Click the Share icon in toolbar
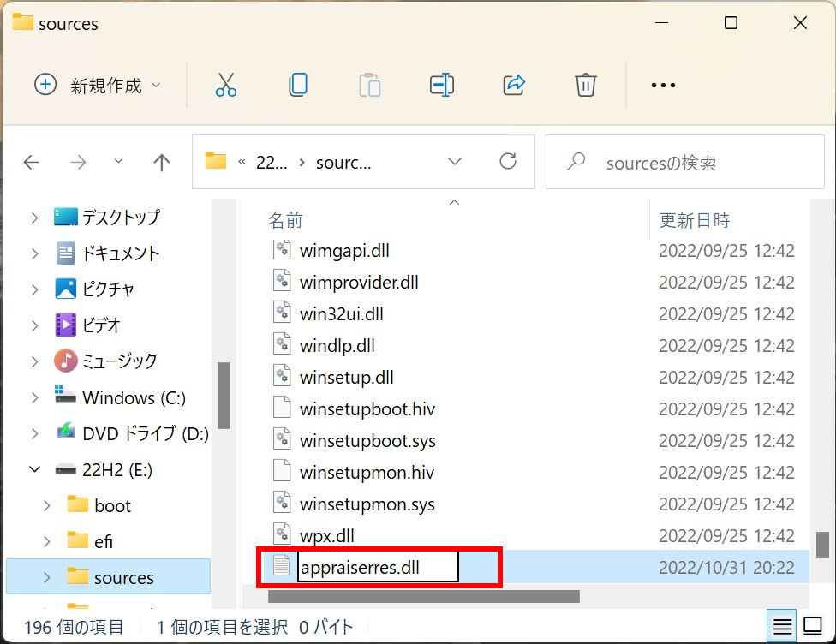 click(514, 85)
